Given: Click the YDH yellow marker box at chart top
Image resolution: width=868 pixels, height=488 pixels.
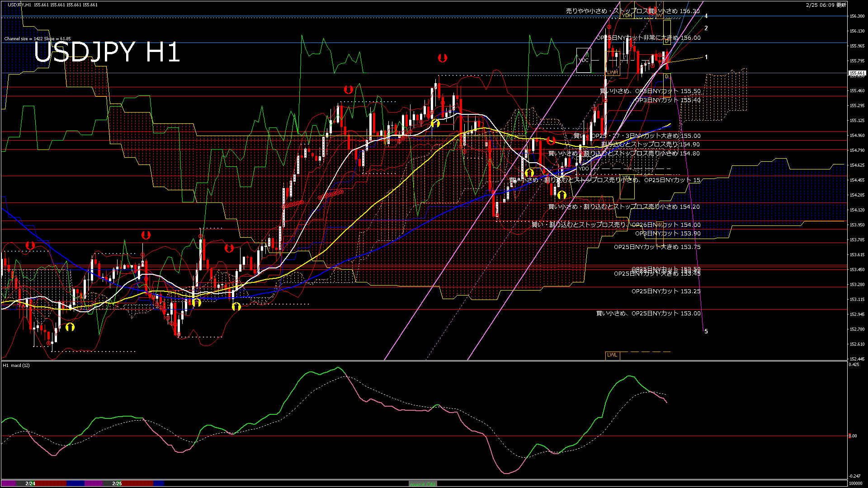Looking at the screenshot, I should coord(627,15).
